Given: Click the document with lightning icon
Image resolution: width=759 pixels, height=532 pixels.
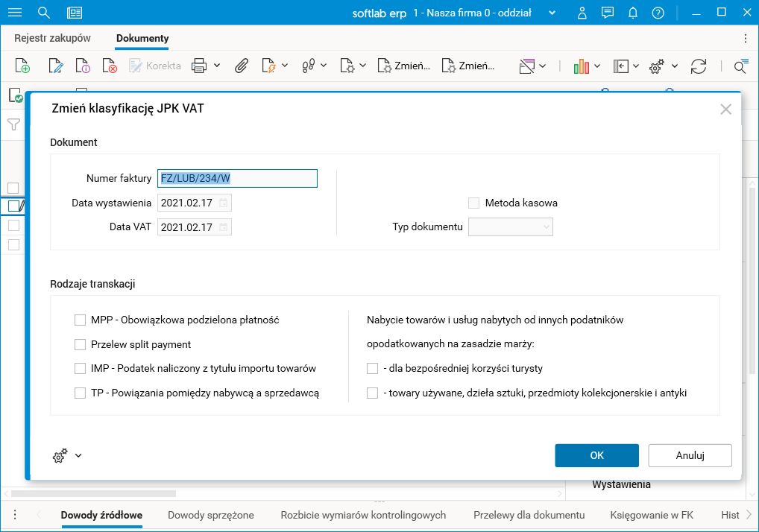Looking at the screenshot, I should [268, 66].
